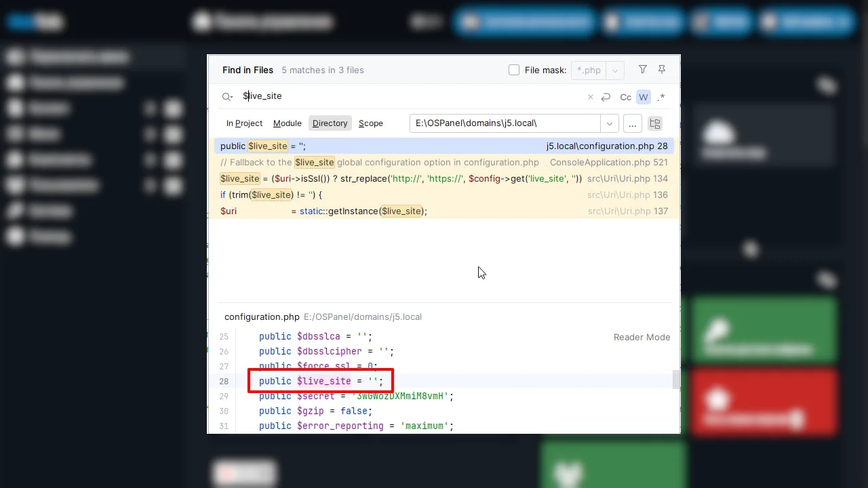Viewport: 868px width, 488px height.
Task: Click the browse directory ellipsis button
Action: pyautogui.click(x=632, y=123)
